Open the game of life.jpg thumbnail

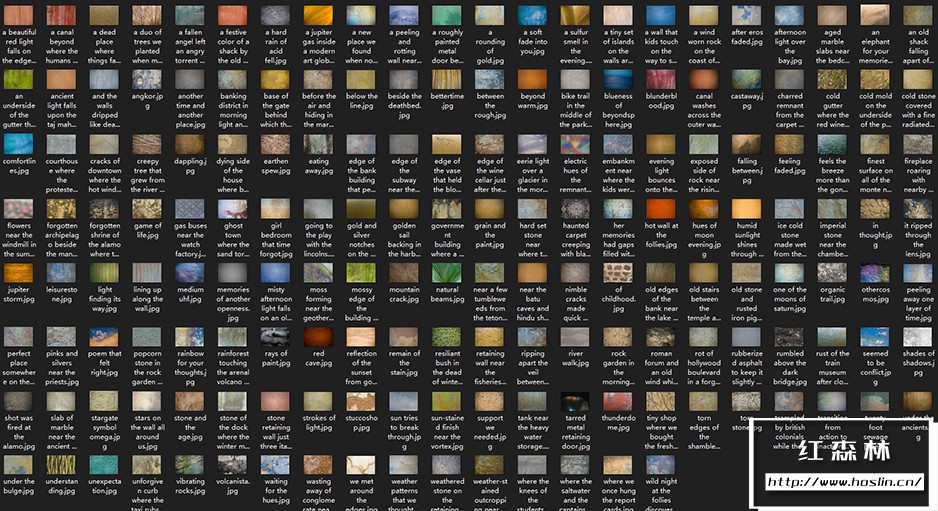(x=147, y=209)
